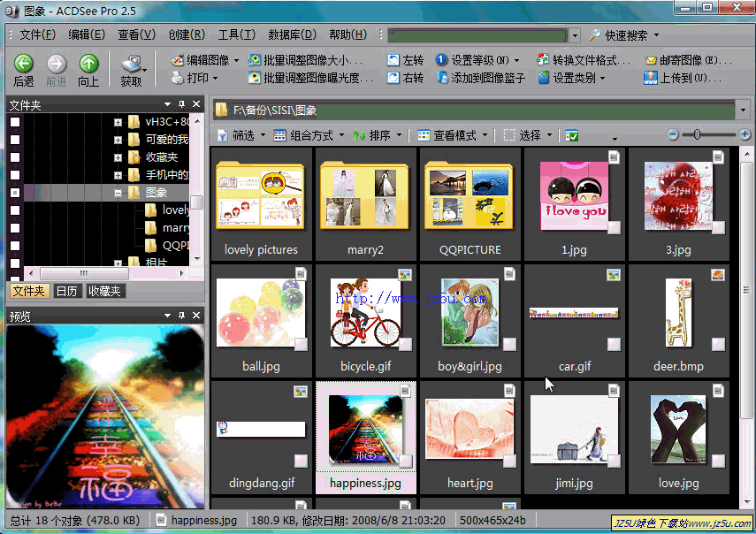Tick the checkbox next to 收藏夹 folder row
This screenshot has height=534, width=756.
[x=15, y=157]
